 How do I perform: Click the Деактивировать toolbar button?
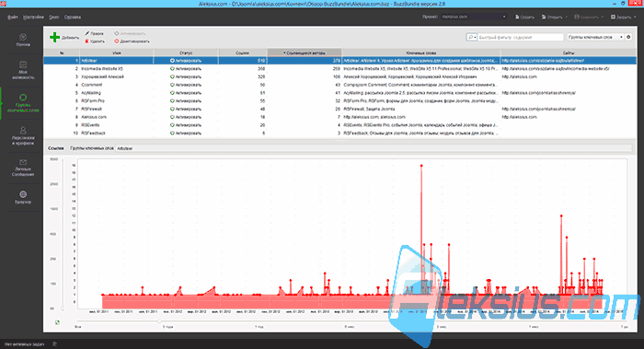pos(132,41)
